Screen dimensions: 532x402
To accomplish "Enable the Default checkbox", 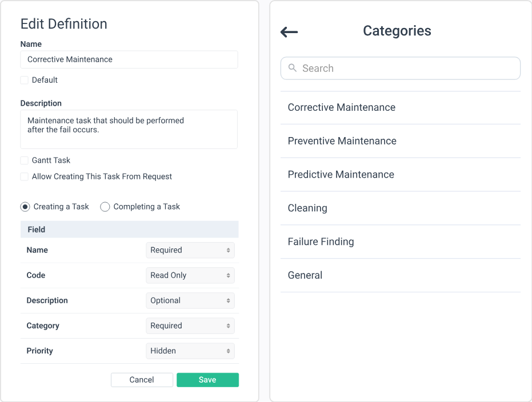I will [24, 80].
